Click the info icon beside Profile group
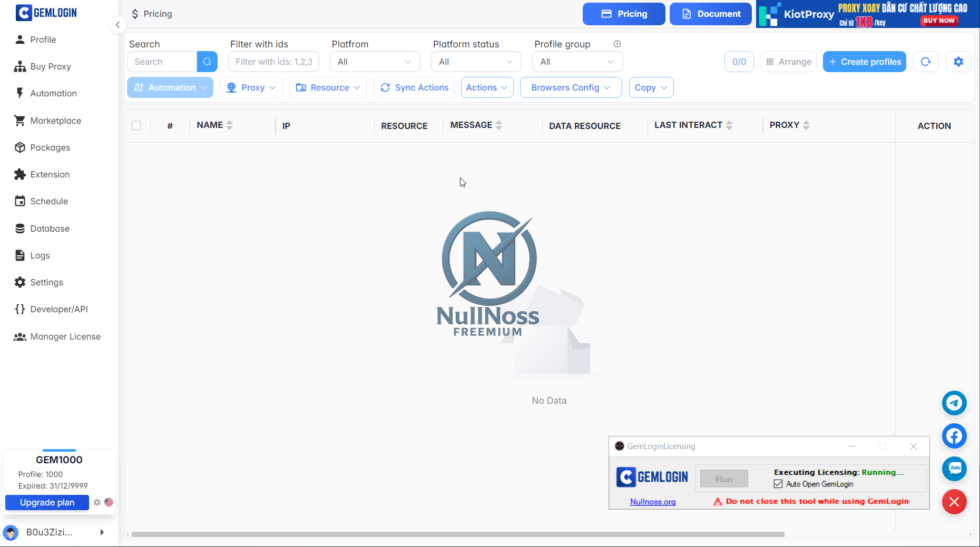Image resolution: width=980 pixels, height=547 pixels. pos(617,44)
